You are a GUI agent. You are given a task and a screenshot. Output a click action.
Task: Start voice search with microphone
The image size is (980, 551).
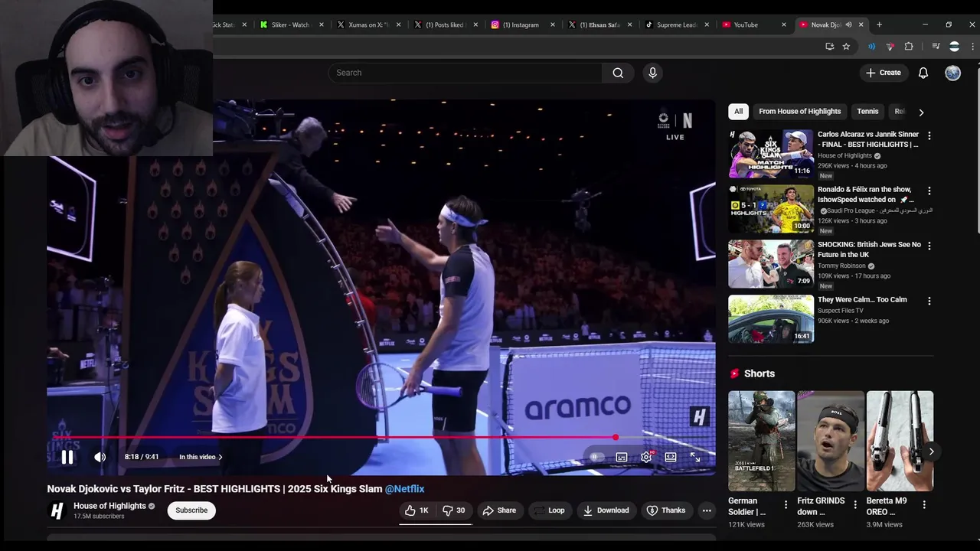[652, 73]
